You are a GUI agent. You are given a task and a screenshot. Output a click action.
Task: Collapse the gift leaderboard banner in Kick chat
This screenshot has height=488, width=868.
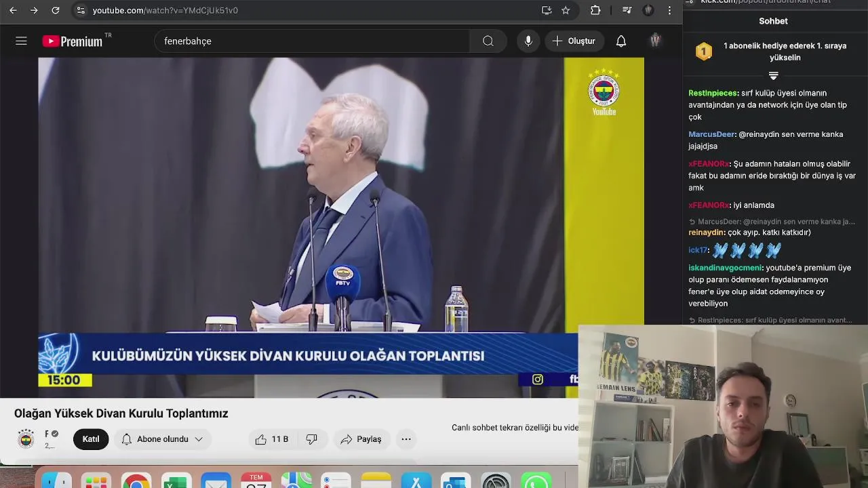coord(773,75)
